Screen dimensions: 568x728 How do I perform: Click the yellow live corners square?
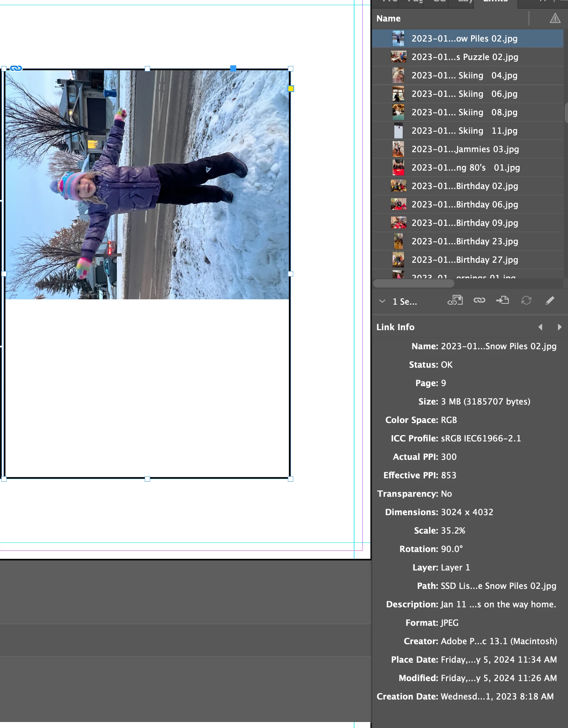pos(291,88)
